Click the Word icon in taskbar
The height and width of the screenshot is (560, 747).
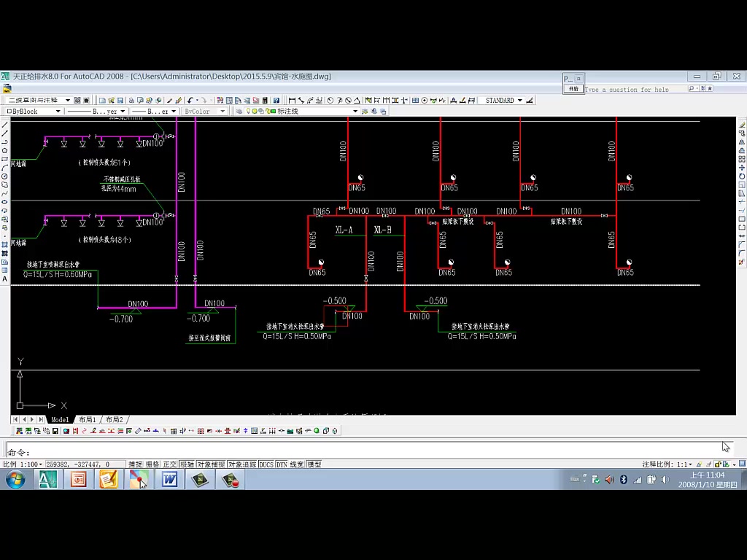click(169, 479)
